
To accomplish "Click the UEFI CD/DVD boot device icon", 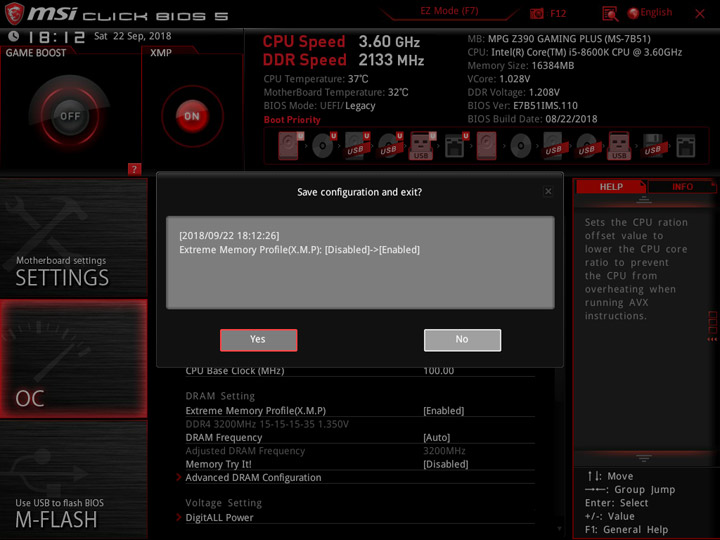I will 324,146.
